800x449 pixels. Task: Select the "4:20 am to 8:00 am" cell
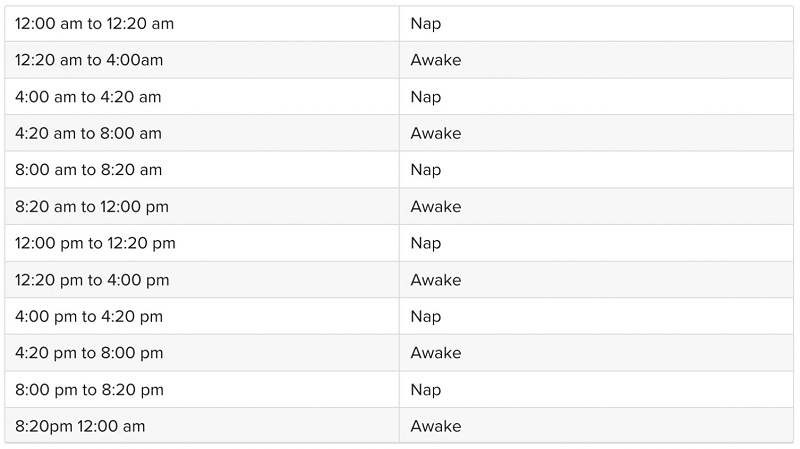pyautogui.click(x=88, y=133)
